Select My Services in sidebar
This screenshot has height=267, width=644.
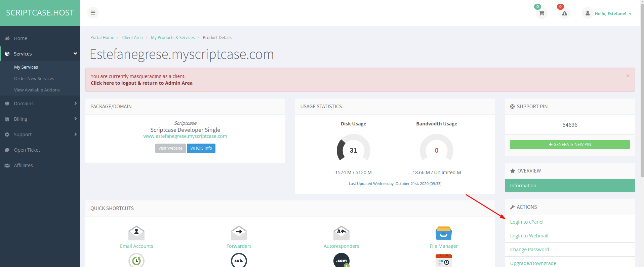(x=26, y=67)
